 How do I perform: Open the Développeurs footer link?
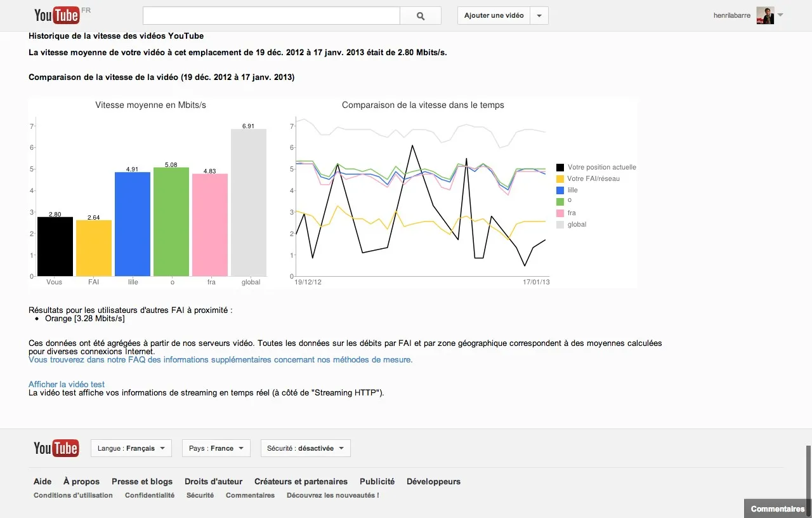point(433,482)
